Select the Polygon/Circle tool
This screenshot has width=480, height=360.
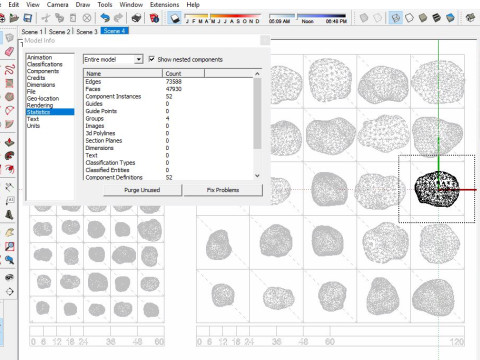pos(9,97)
